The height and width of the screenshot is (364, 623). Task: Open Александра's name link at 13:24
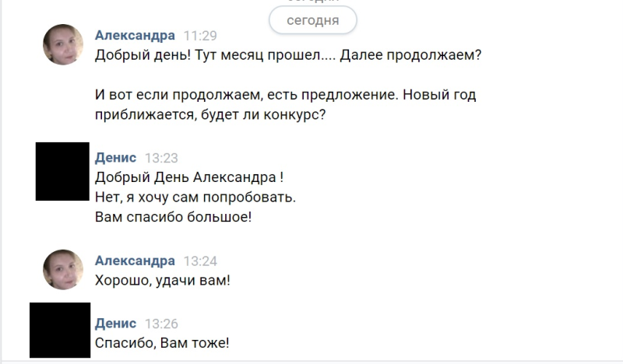coord(135,261)
